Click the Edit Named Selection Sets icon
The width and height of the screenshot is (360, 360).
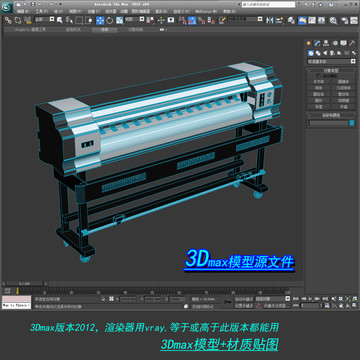click(x=222, y=20)
